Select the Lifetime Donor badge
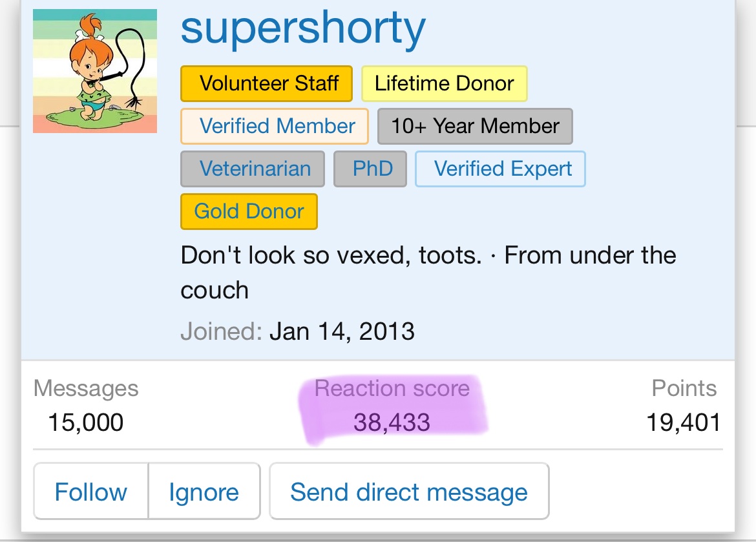 [x=444, y=83]
